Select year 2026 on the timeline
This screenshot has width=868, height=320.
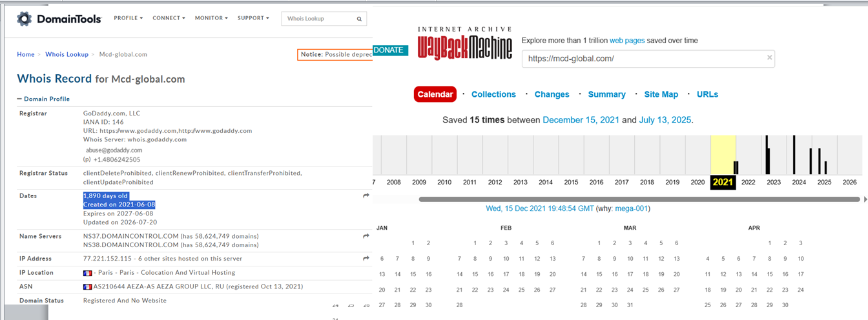pos(849,182)
